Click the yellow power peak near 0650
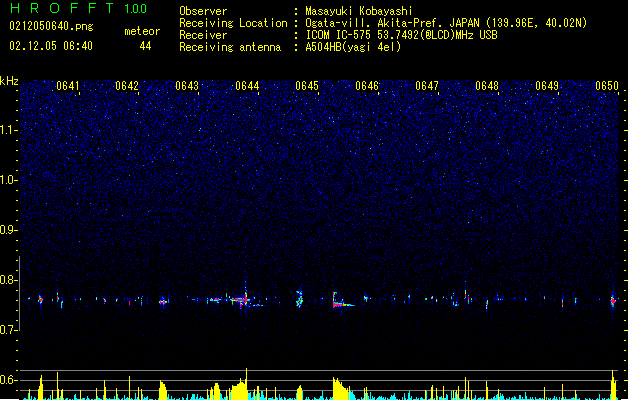 [x=613, y=384]
